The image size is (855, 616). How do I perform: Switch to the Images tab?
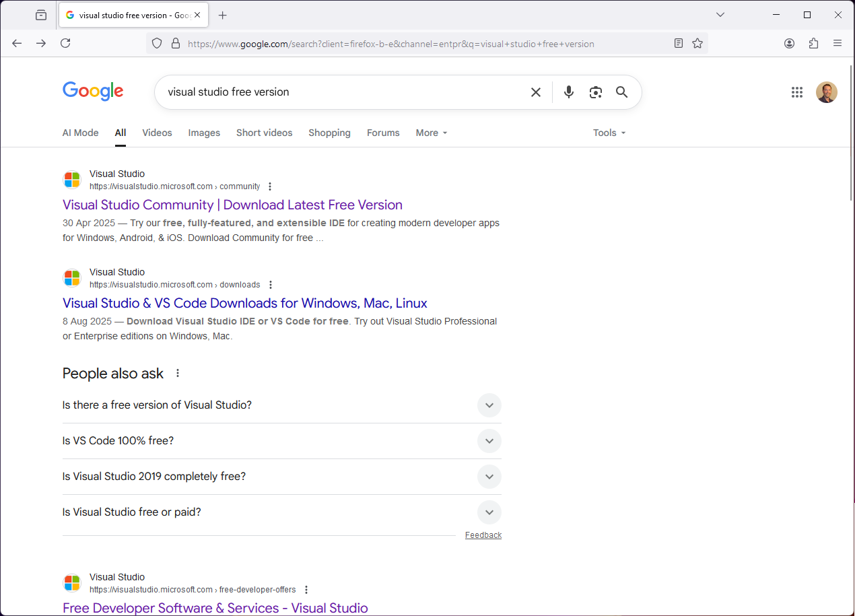pos(204,133)
